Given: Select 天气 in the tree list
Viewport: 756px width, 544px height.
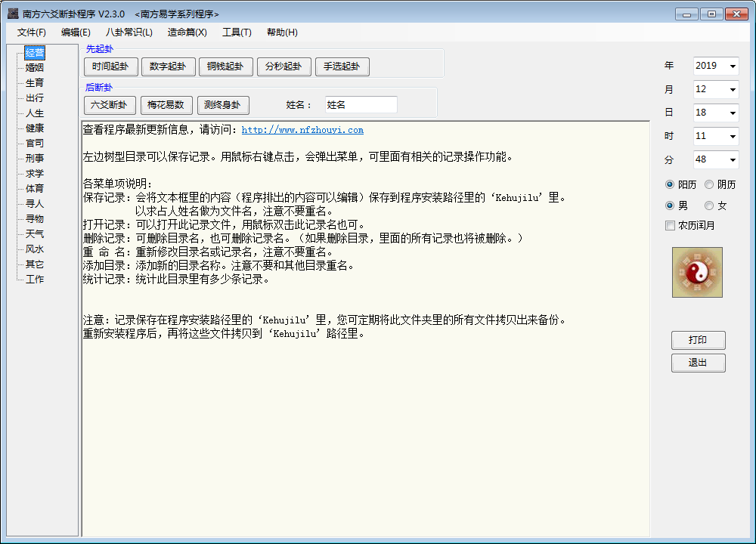Looking at the screenshot, I should tap(35, 234).
